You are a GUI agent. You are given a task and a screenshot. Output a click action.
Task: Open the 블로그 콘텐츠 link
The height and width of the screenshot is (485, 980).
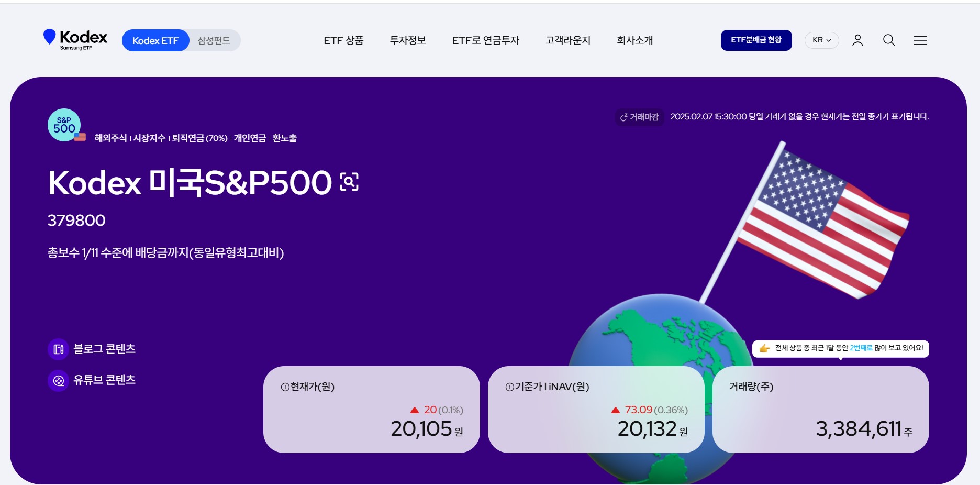105,349
